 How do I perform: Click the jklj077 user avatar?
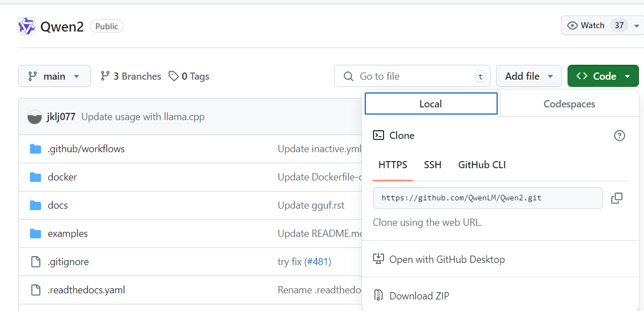click(34, 117)
